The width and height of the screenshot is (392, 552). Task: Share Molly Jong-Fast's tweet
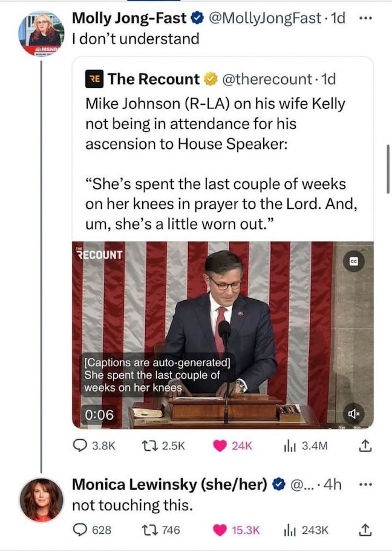[x=365, y=446]
